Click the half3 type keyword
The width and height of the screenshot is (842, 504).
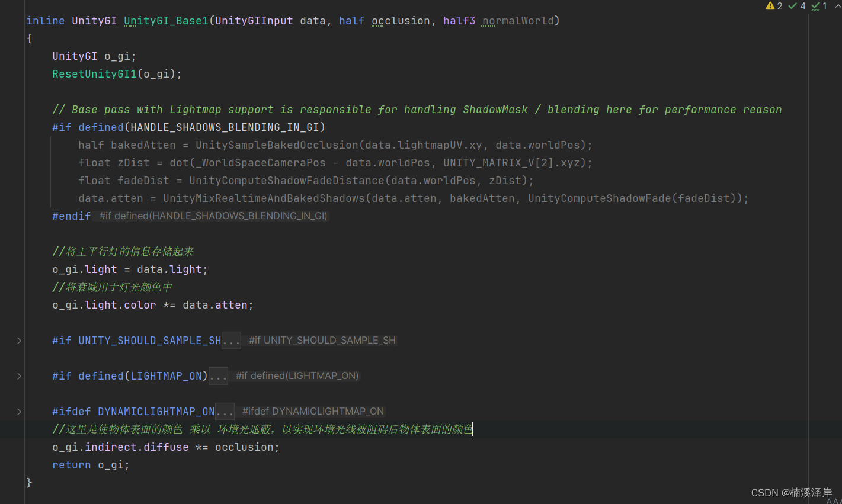point(459,21)
